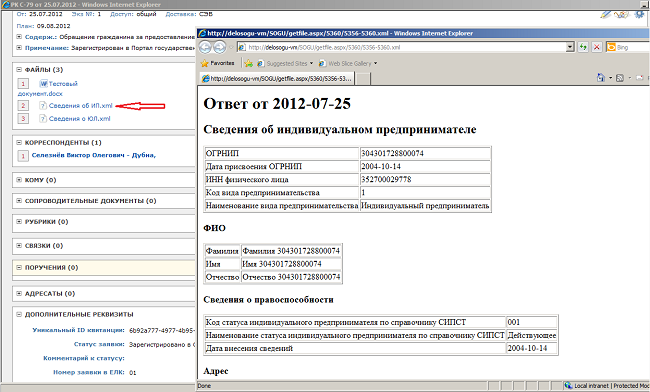
Task: Open the Favorites star button
Action: click(217, 63)
